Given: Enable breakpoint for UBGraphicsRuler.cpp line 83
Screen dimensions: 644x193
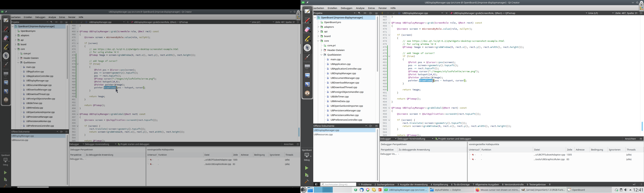Looking at the screenshot, I should [473, 159].
